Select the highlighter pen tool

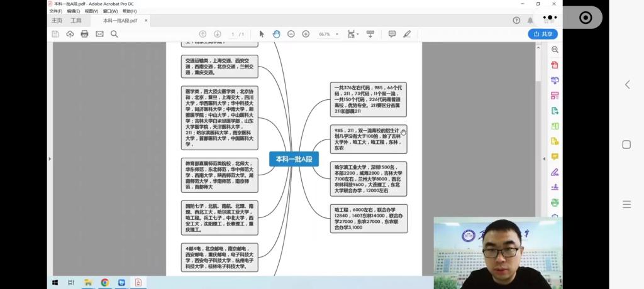407,34
